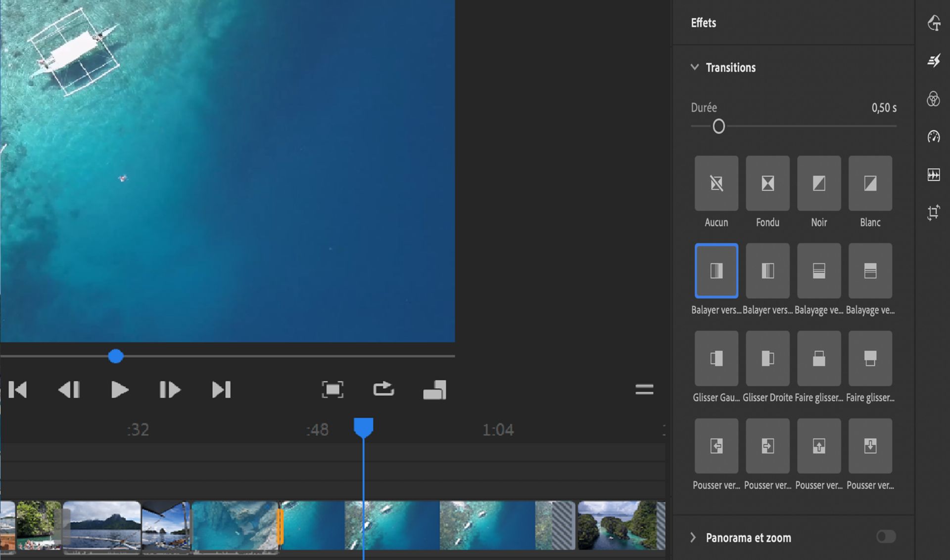
Task: Open the speed panel icon in sidebar
Action: pyautogui.click(x=933, y=137)
